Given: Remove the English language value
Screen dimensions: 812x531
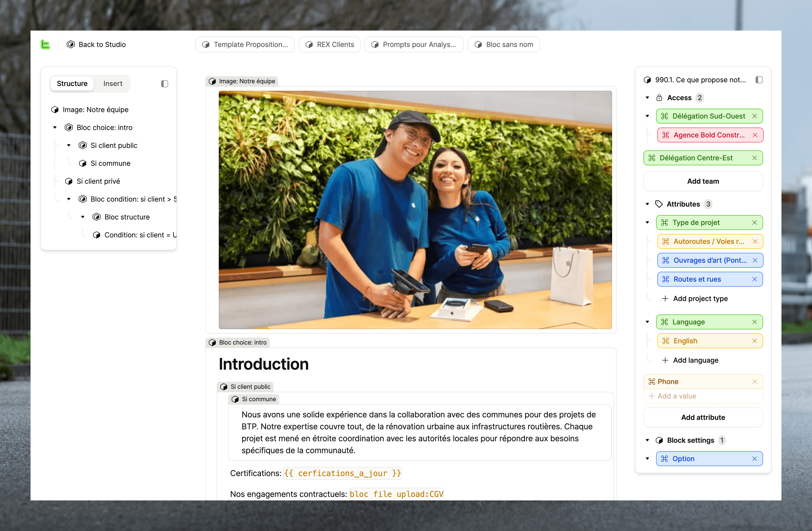Looking at the screenshot, I should click(x=755, y=341).
